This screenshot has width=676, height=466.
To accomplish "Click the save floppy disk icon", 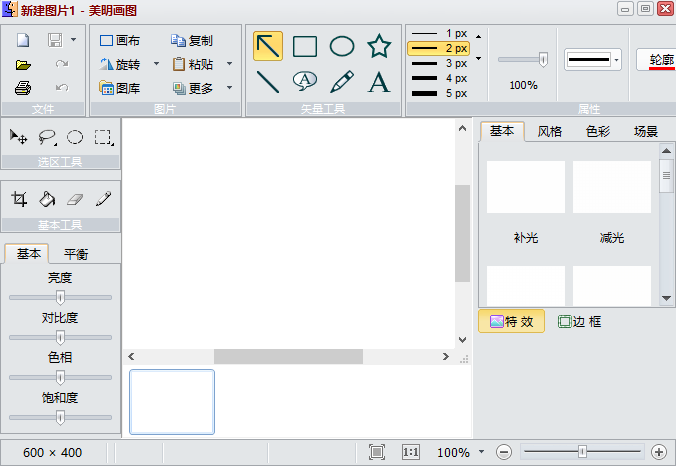I will [55, 40].
